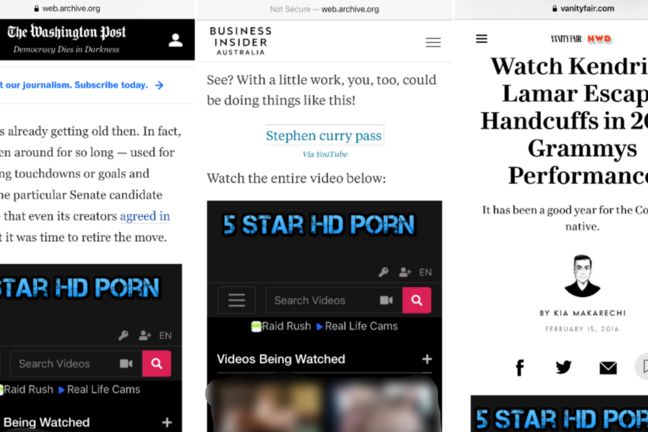Open the Washington Post account profile icon

point(175,40)
